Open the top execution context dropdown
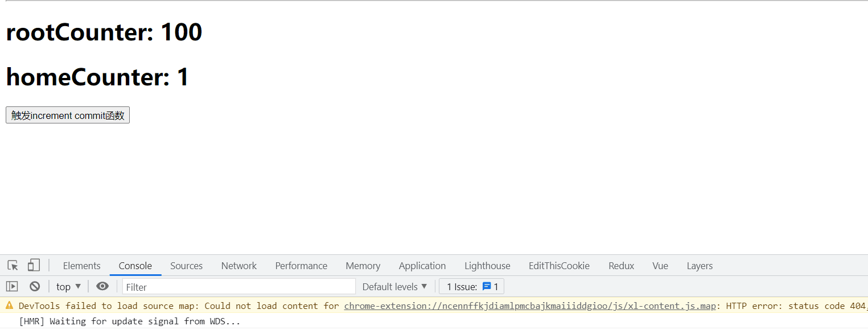Screen dimensions: 868x330 68,286
